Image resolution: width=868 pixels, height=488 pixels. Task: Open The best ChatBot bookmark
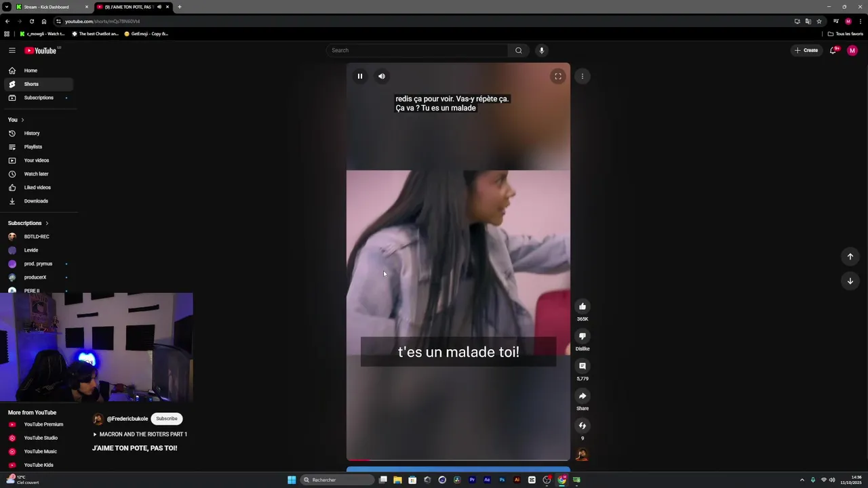(95, 34)
